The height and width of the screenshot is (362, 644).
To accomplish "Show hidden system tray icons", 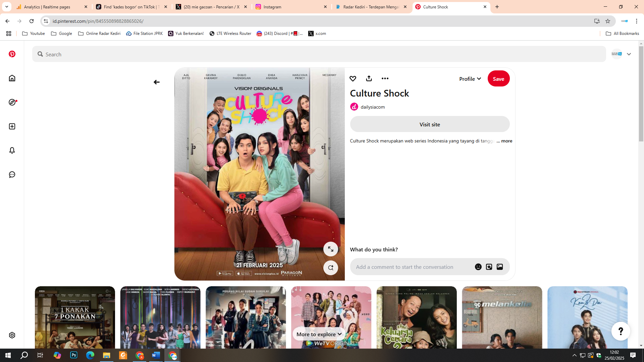I will 575,355.
